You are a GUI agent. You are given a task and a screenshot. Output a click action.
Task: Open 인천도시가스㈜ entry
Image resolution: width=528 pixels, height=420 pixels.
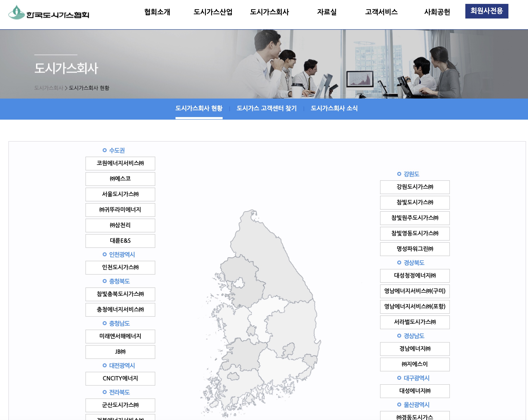coord(120,267)
